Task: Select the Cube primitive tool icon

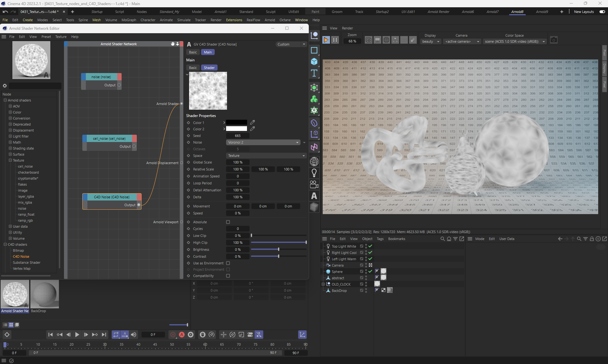Action: pos(314,61)
